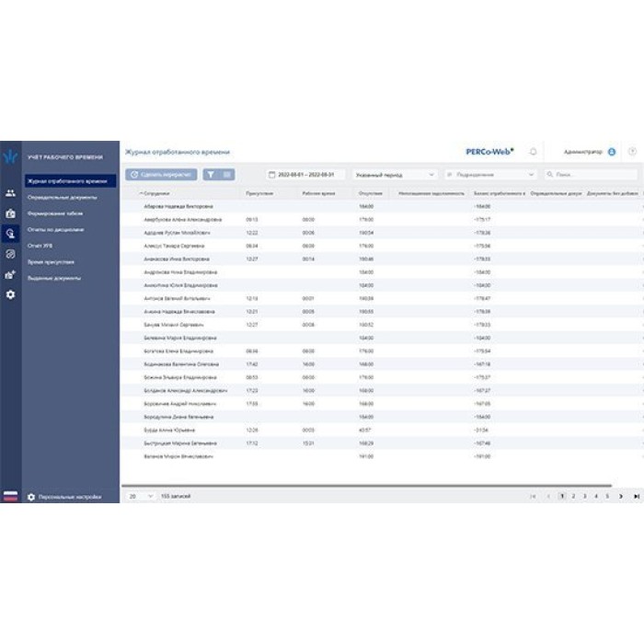
Task: Select 'Журнал отработанного времени' menu item
Action: pyautogui.click(x=72, y=181)
